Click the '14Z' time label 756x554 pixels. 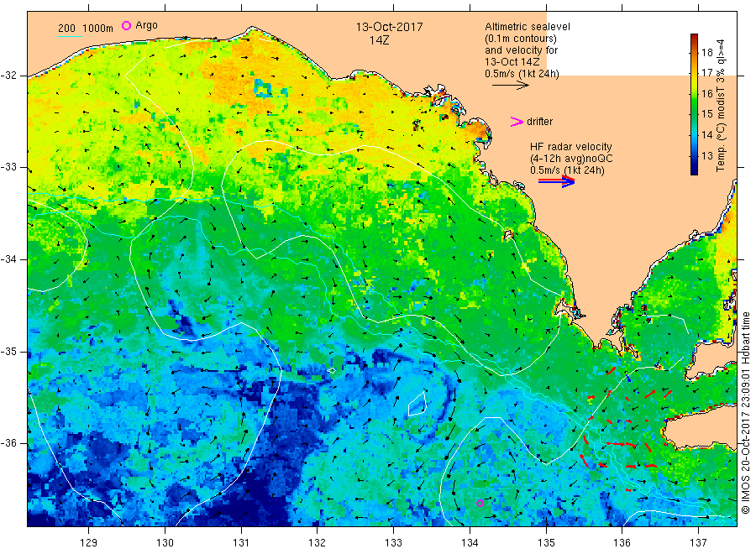coord(379,40)
